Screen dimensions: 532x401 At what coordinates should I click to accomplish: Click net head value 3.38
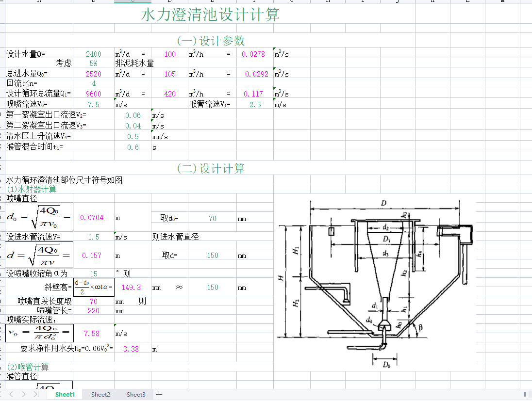tap(131, 349)
